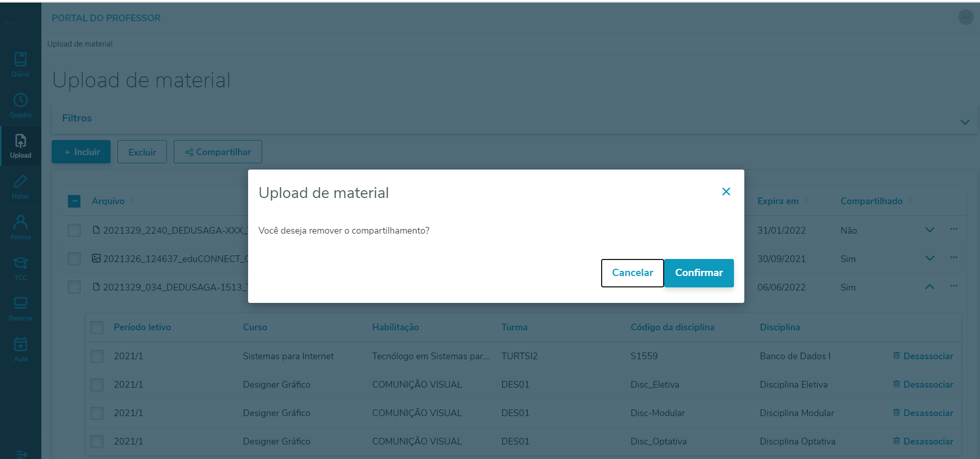Click the 30/09/2021 expiry date
Screen dimensions: 980x459
coord(782,259)
